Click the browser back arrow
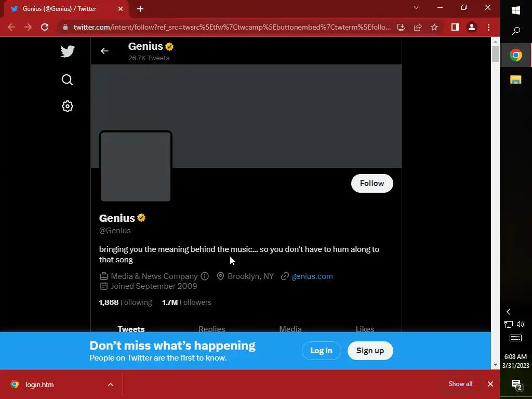The height and width of the screenshot is (399, 532). tap(11, 27)
